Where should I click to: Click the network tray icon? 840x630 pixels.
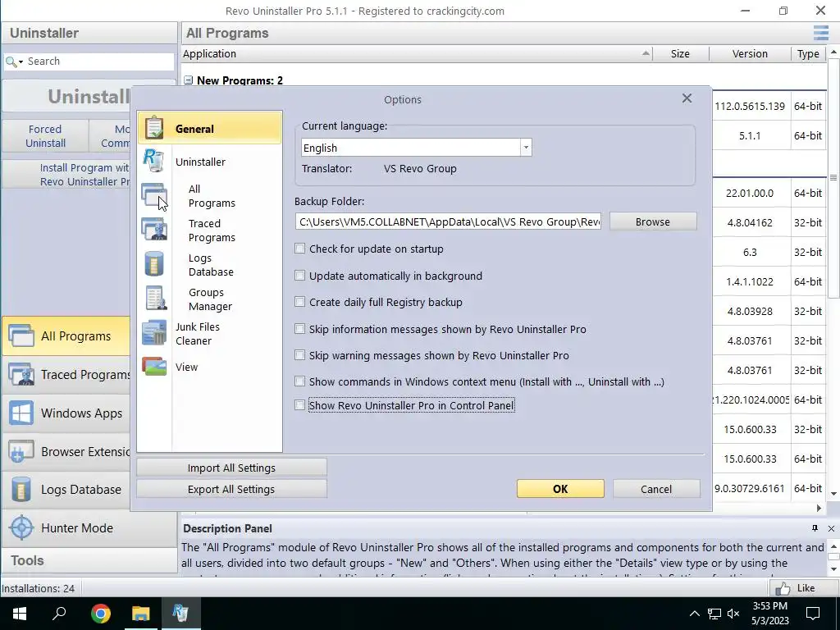[714, 614]
